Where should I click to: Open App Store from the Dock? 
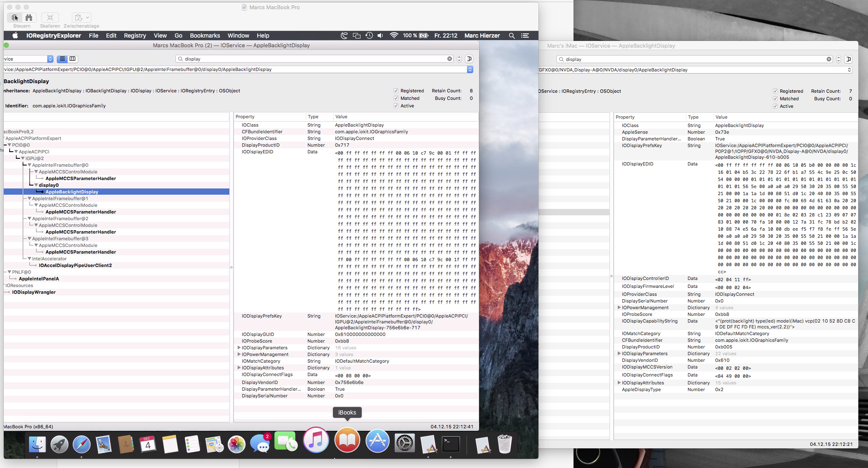tap(377, 441)
